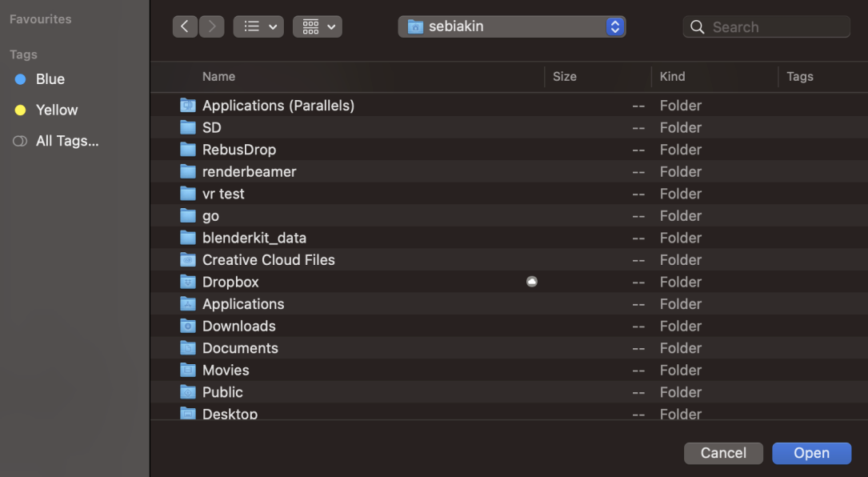868x477 pixels.
Task: Open the grouping options dropdown
Action: (x=318, y=26)
